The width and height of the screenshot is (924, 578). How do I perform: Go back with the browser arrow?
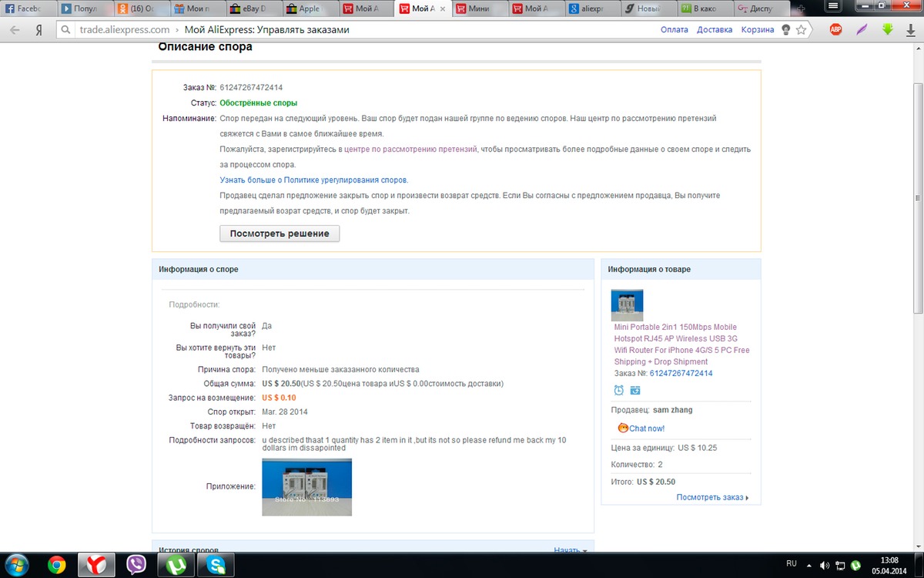[x=15, y=30]
